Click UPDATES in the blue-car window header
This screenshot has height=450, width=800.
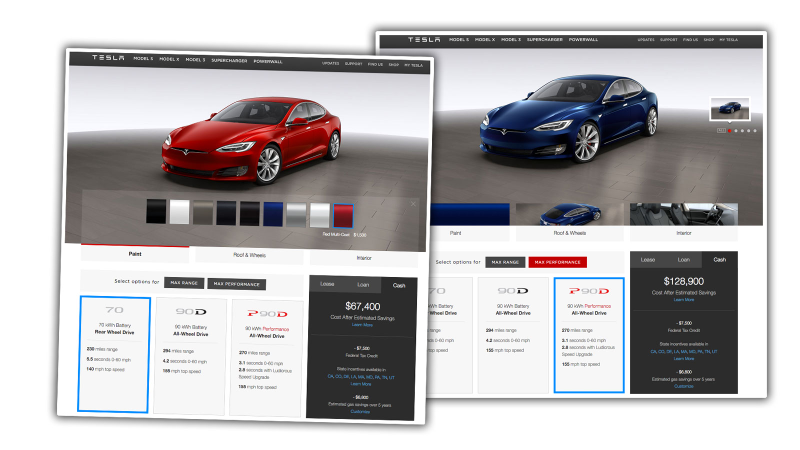click(646, 39)
